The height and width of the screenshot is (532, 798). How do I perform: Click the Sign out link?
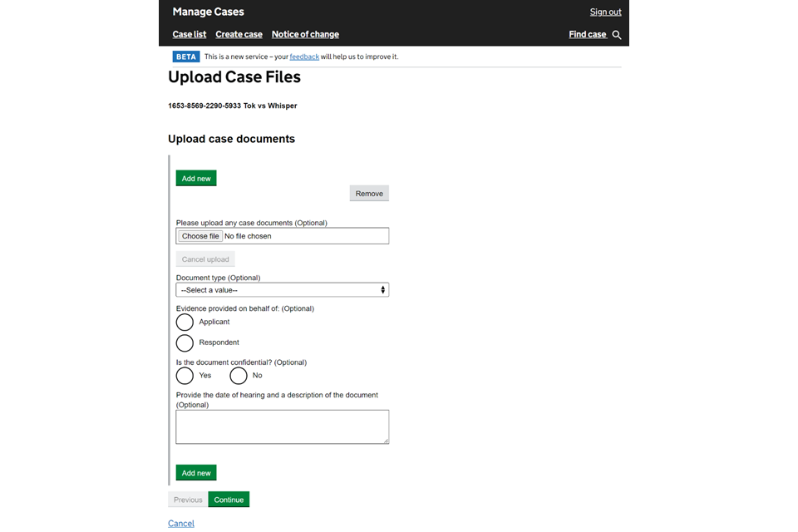click(605, 12)
